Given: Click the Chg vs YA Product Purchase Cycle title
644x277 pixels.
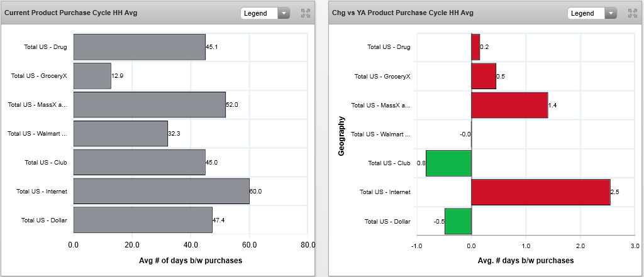Looking at the screenshot, I should point(402,13).
